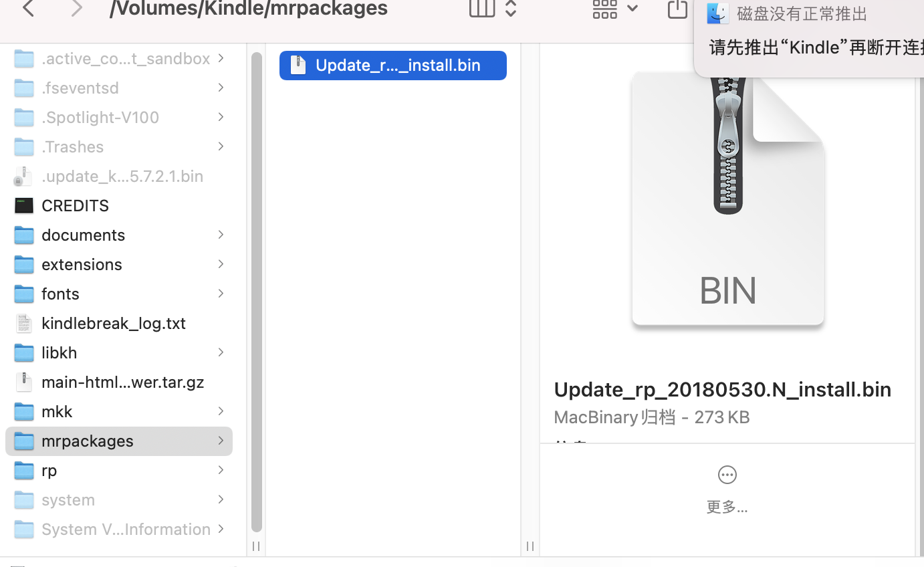Click the large BIN preview thumbnail
The image size is (924, 567).
728,200
